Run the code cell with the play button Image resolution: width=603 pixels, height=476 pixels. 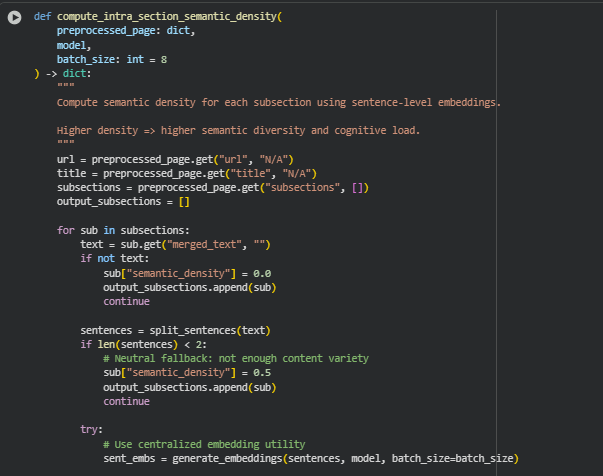coord(14,18)
